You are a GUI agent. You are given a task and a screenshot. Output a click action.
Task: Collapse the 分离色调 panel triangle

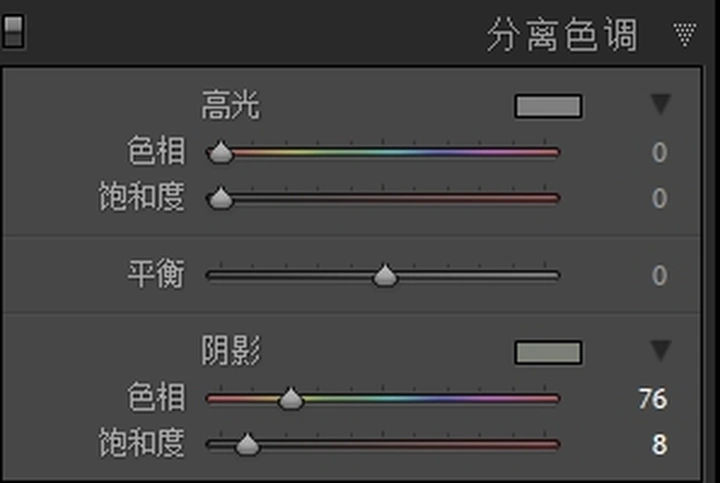pos(685,35)
